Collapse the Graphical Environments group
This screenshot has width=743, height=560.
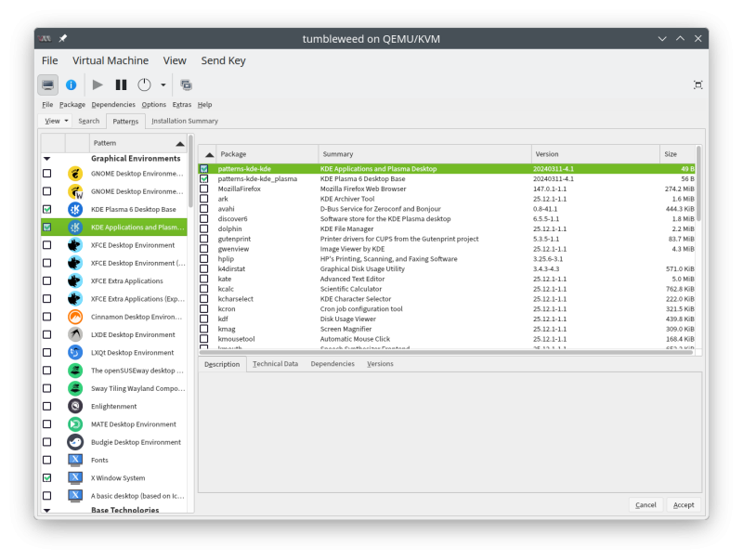(x=47, y=159)
